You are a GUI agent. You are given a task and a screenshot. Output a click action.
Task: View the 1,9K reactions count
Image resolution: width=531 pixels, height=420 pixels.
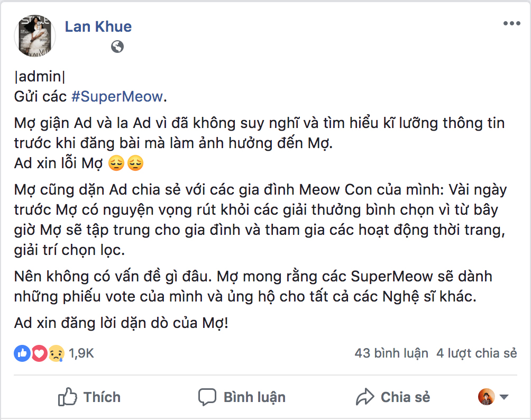81,353
